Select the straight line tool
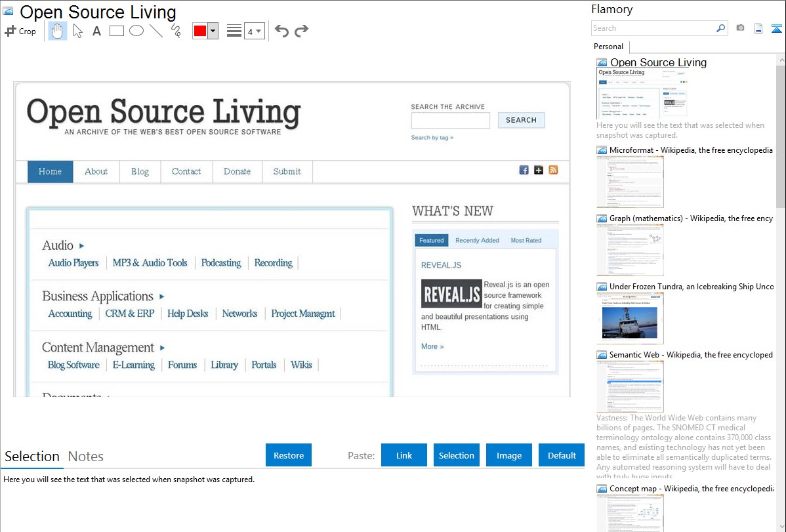The height and width of the screenshot is (532, 786). 156,31
